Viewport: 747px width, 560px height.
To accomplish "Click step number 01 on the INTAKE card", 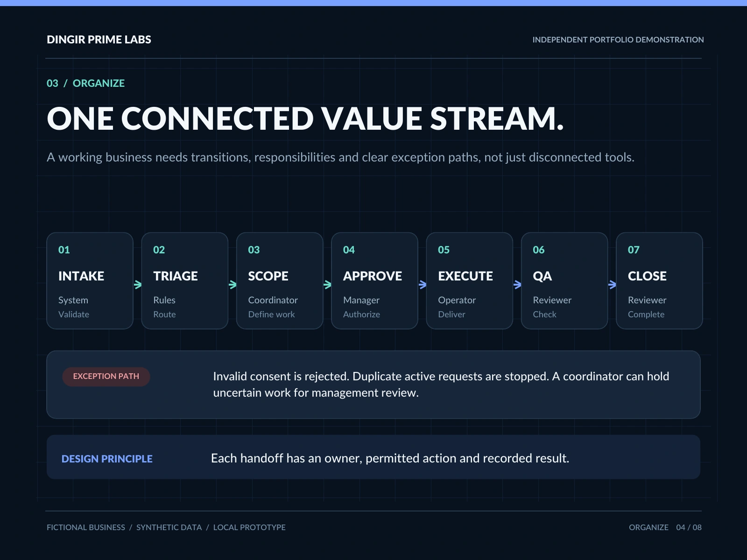I will pyautogui.click(x=64, y=250).
